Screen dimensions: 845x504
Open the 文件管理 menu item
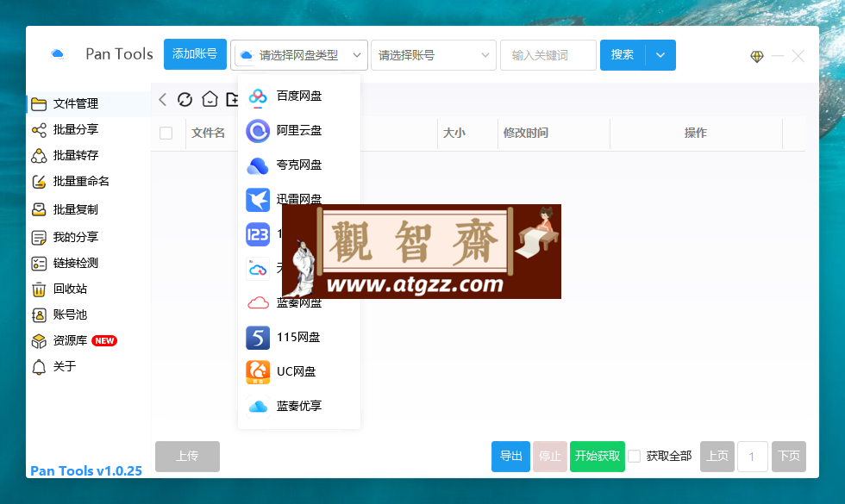tap(88, 104)
